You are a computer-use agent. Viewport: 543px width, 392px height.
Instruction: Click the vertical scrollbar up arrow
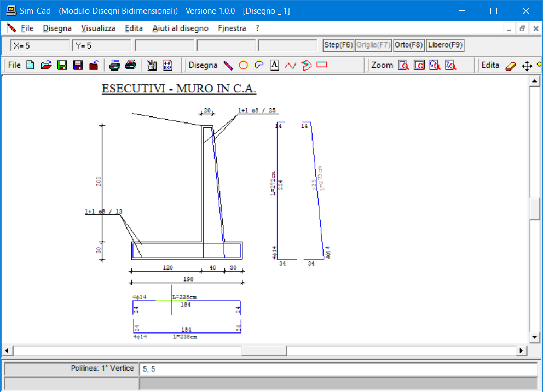click(x=534, y=81)
